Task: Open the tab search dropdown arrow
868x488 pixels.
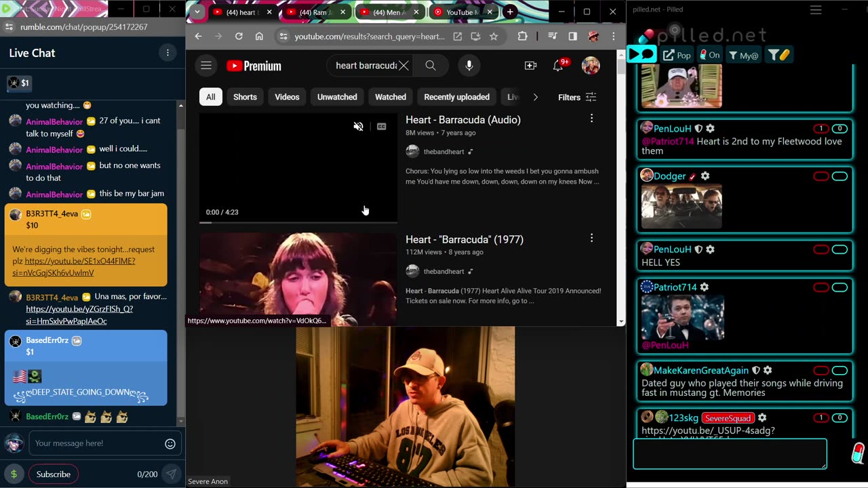Action: click(x=197, y=12)
